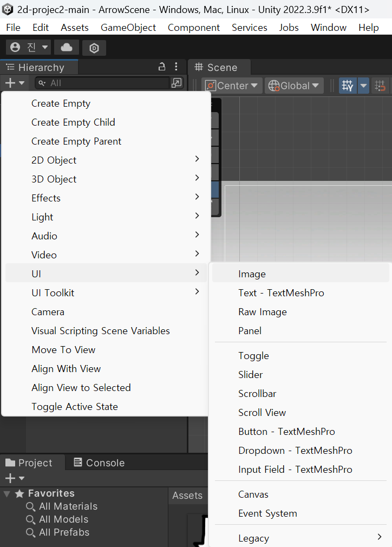Image resolution: width=392 pixels, height=547 pixels.
Task: Select Move To View
Action: (x=106, y=349)
